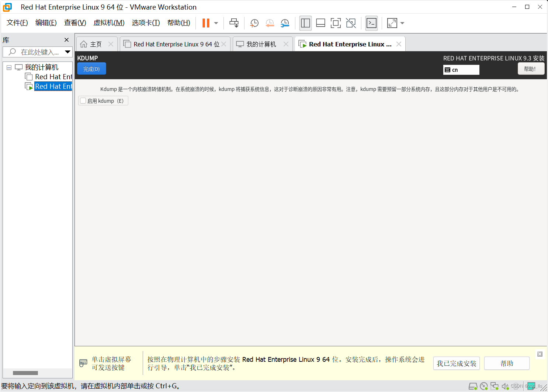Screen dimensions: 548x392
Task: Collapse the 我的计算机 tree node
Action: (9, 67)
